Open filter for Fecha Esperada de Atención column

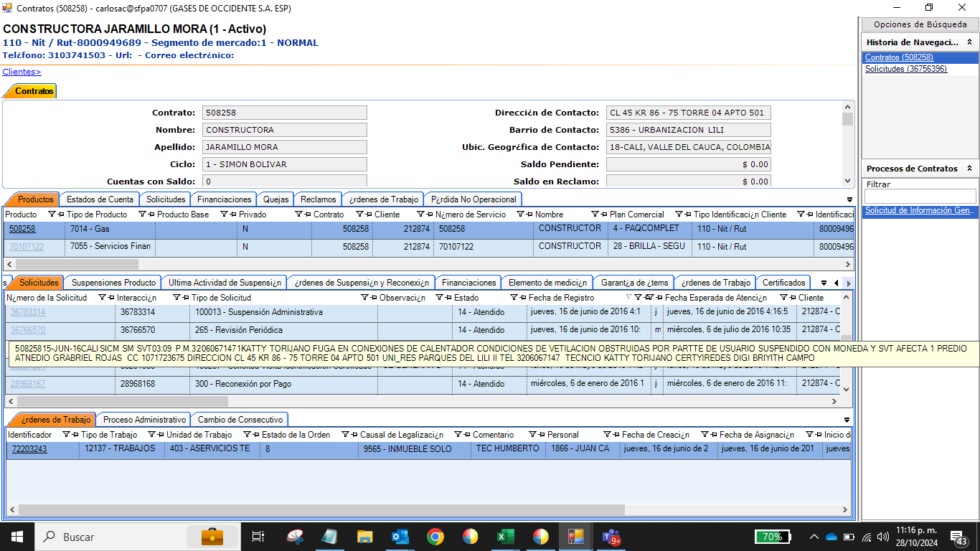(783, 298)
